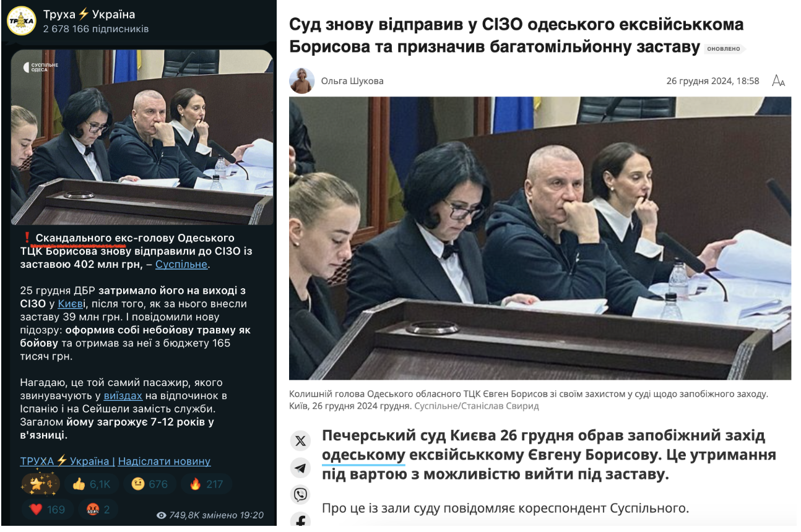Follow the Києві hyperlink in the post
801x532 pixels.
72,304
